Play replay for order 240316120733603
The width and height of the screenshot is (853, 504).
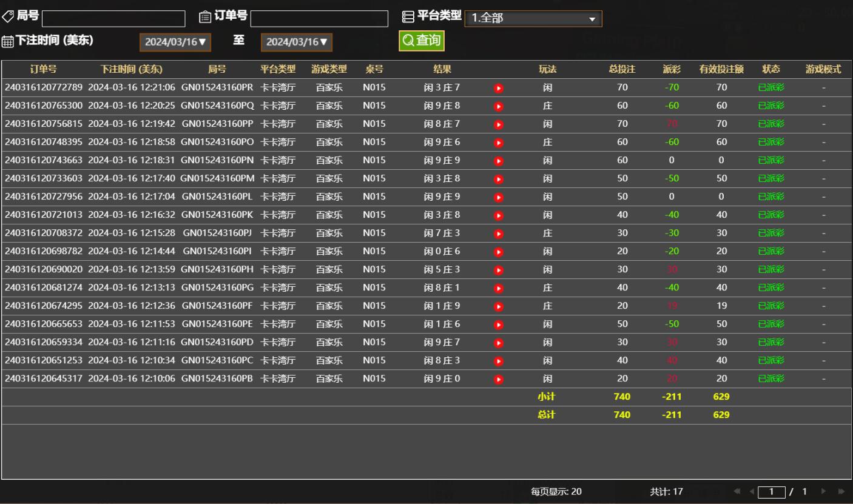499,179
